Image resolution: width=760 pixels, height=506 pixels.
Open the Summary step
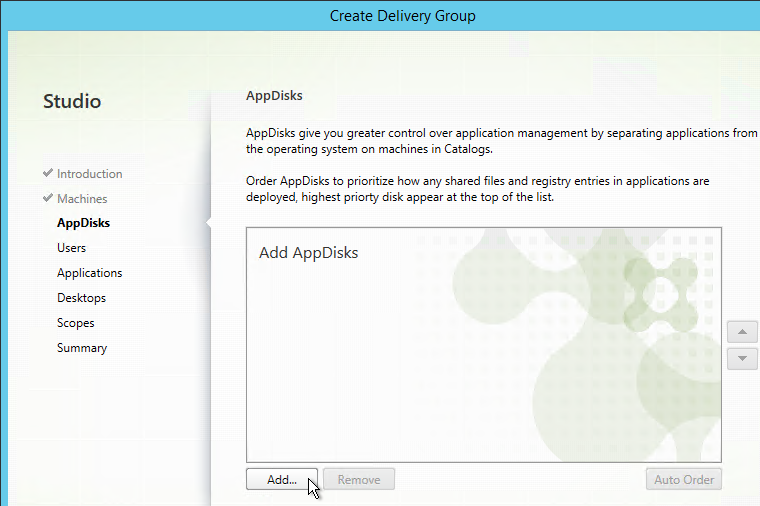[x=81, y=348]
